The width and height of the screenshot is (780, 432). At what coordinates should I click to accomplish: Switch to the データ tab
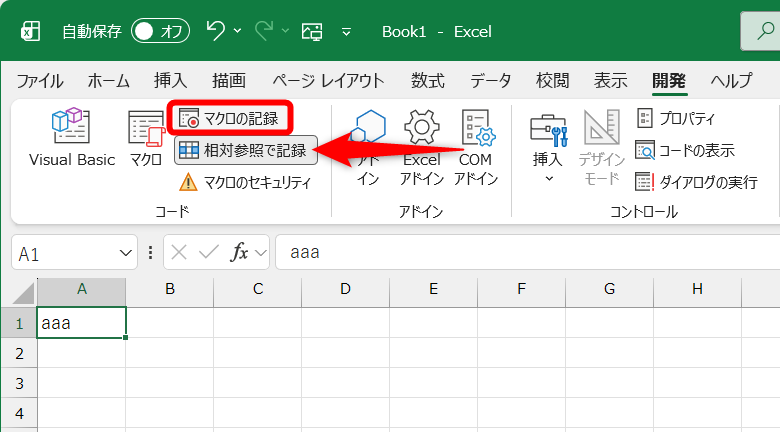click(x=490, y=80)
